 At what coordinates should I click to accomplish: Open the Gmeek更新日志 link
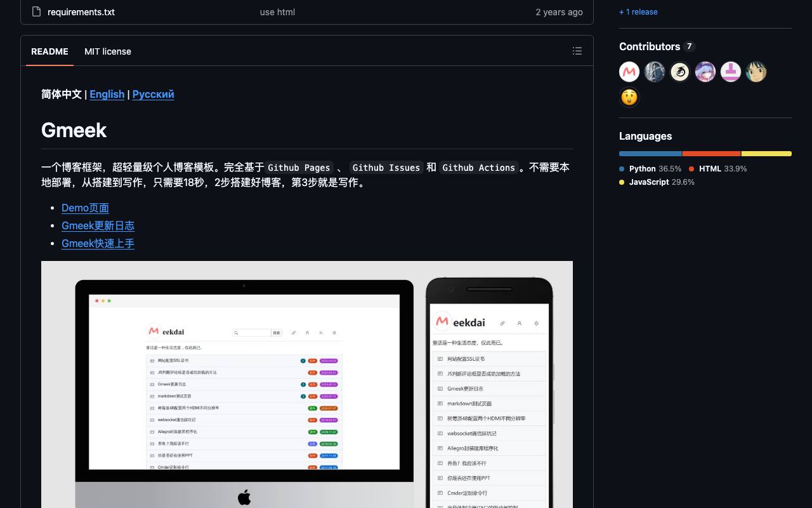coord(98,225)
